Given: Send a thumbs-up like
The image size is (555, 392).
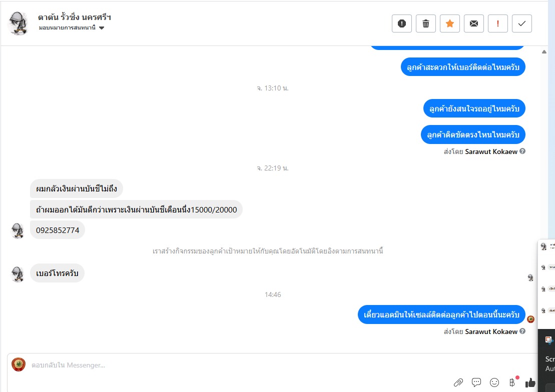Looking at the screenshot, I should 530,382.
